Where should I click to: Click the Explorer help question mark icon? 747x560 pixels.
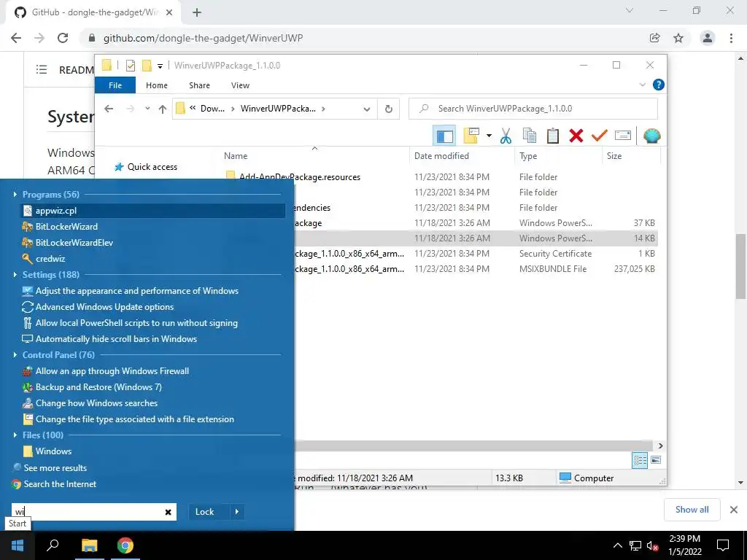tap(659, 85)
